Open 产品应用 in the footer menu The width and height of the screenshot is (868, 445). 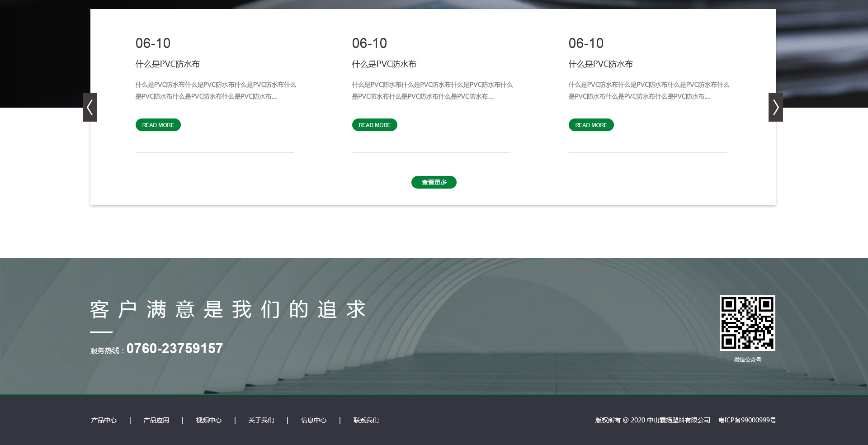[156, 420]
